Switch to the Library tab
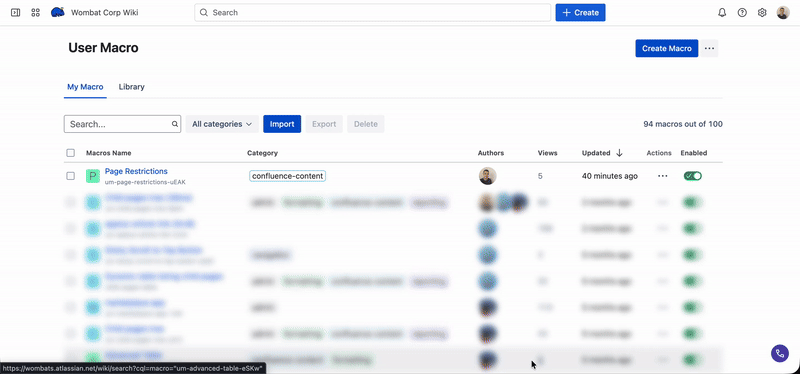The width and height of the screenshot is (800, 374). pos(132,87)
